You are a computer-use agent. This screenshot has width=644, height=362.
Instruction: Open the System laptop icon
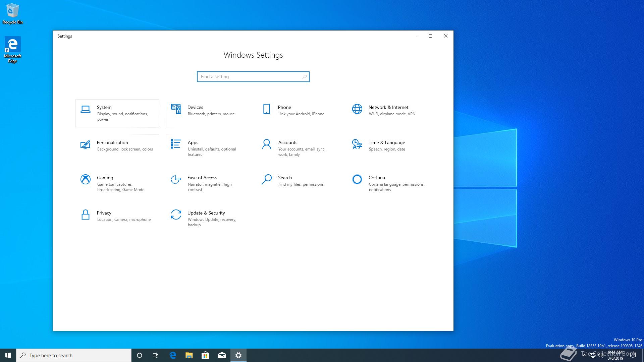(x=86, y=109)
